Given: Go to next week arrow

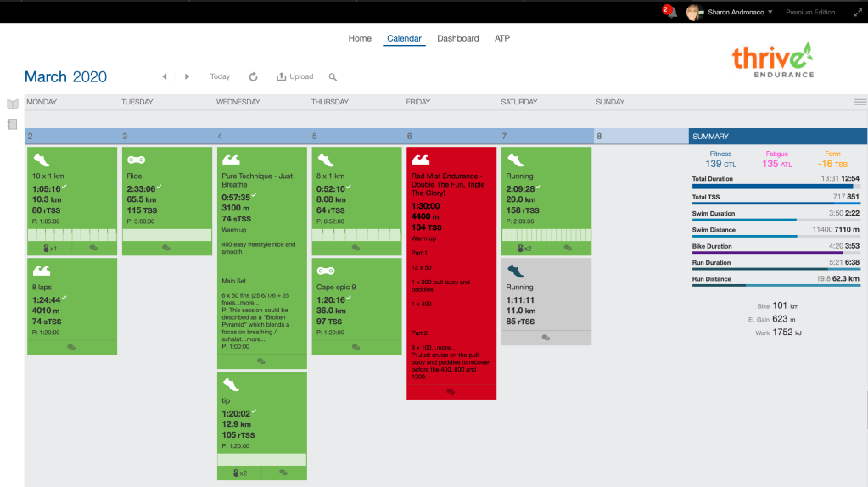Looking at the screenshot, I should (188, 76).
